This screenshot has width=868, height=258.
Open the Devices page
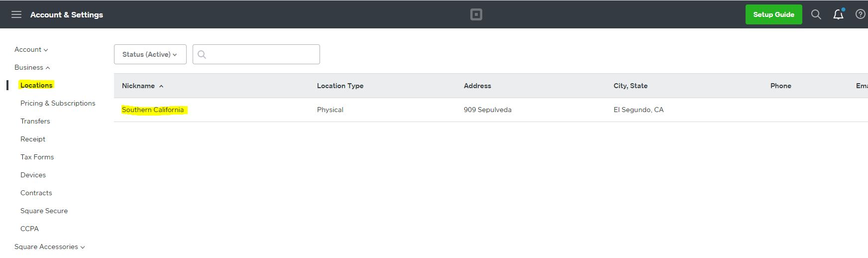(x=33, y=175)
